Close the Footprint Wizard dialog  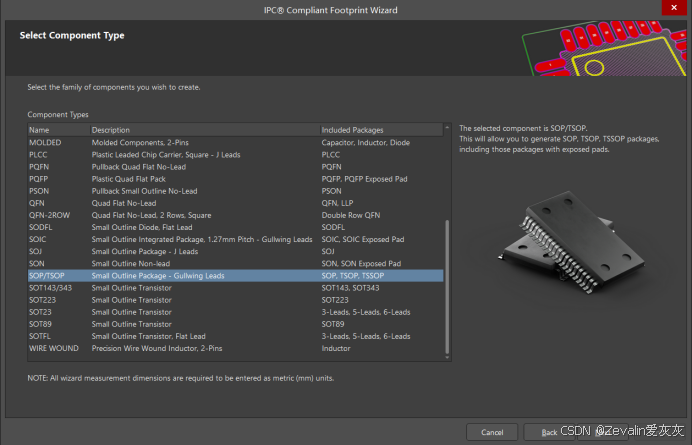pyautogui.click(x=674, y=8)
